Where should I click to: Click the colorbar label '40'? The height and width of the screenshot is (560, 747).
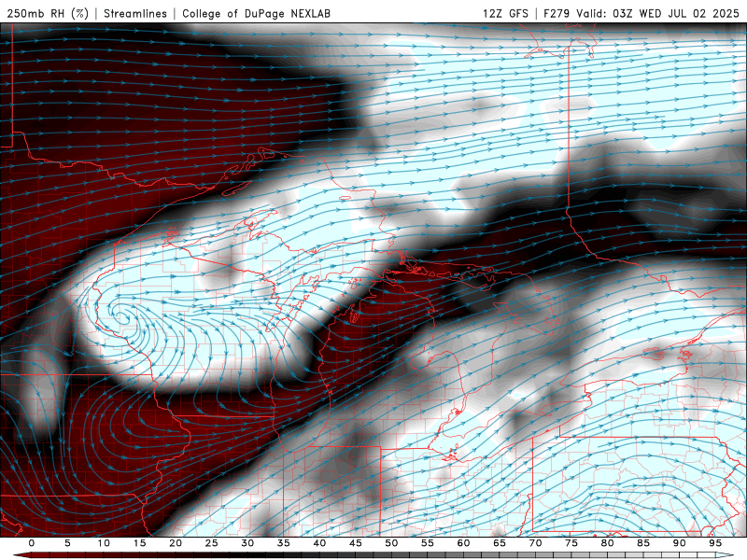click(x=319, y=543)
